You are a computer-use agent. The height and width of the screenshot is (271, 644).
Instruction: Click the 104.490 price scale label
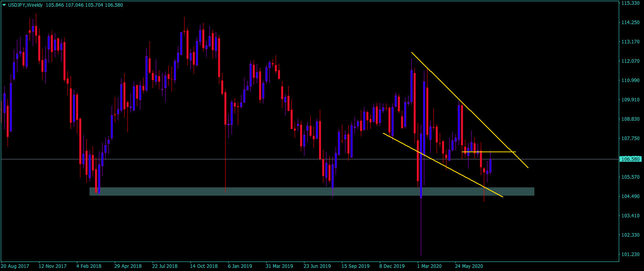[630, 196]
